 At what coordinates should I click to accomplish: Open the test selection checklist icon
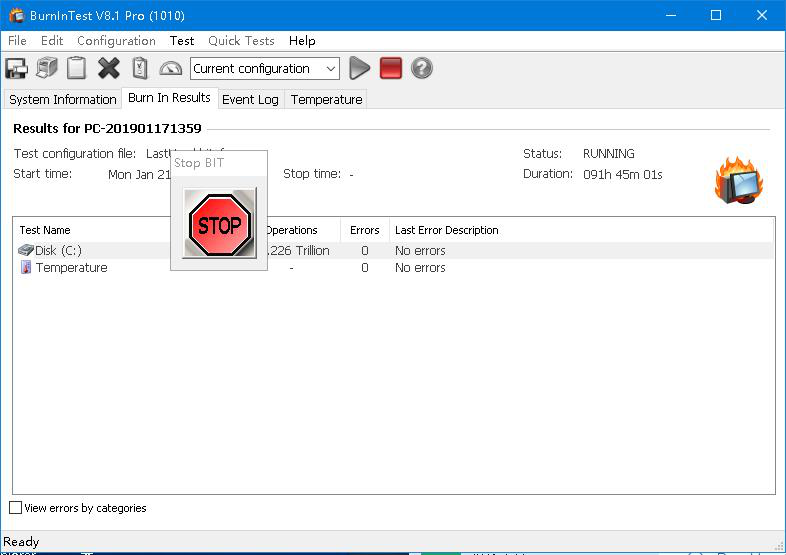tap(140, 68)
